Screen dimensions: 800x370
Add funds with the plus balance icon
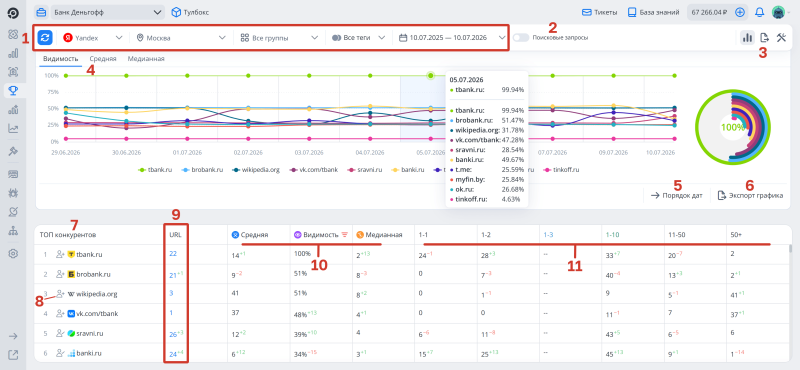(x=740, y=12)
